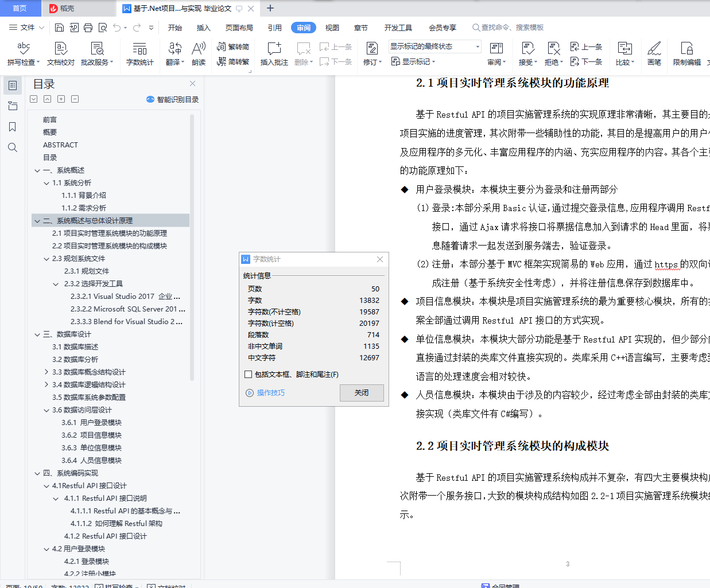Close the 目录 outline panel
The image size is (710, 588).
[x=193, y=84]
